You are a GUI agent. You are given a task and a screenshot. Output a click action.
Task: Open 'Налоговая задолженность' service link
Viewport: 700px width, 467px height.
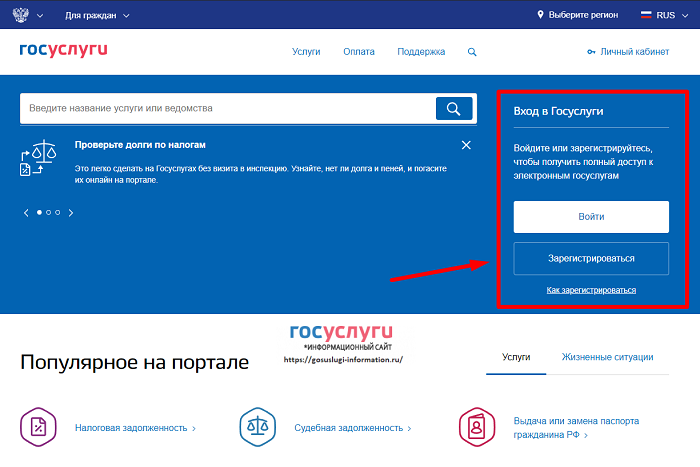pyautogui.click(x=131, y=428)
